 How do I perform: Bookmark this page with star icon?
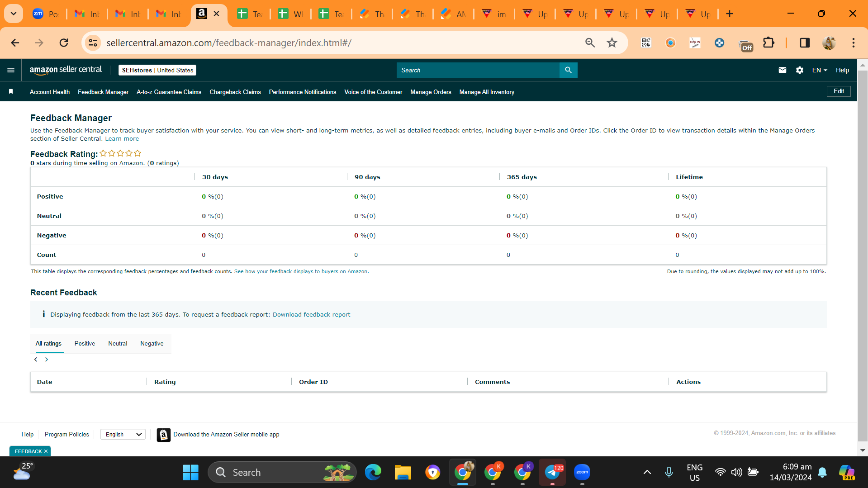(612, 43)
